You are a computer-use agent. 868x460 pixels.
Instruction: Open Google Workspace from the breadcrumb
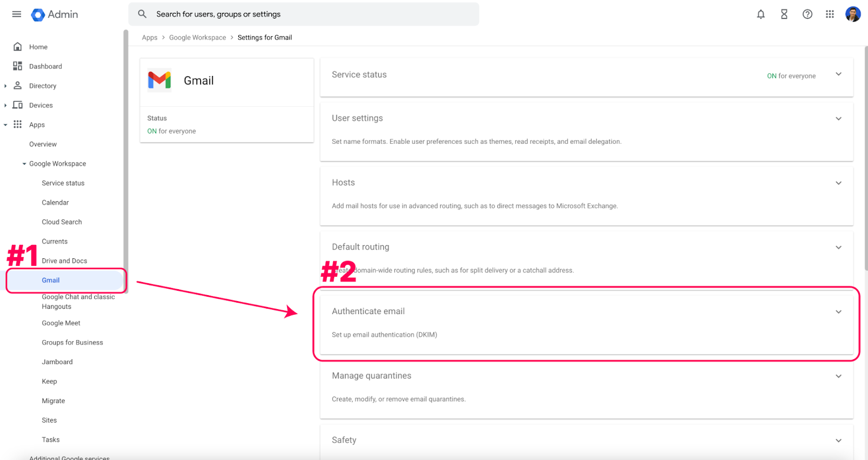197,37
